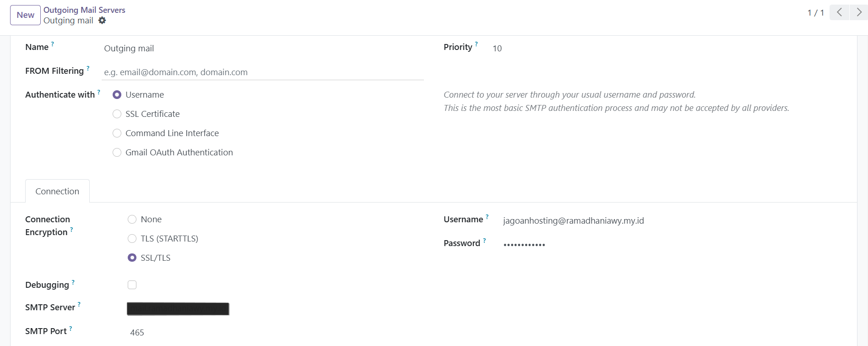The image size is (868, 346).
Task: Click the help icon next to Username
Action: [487, 215]
